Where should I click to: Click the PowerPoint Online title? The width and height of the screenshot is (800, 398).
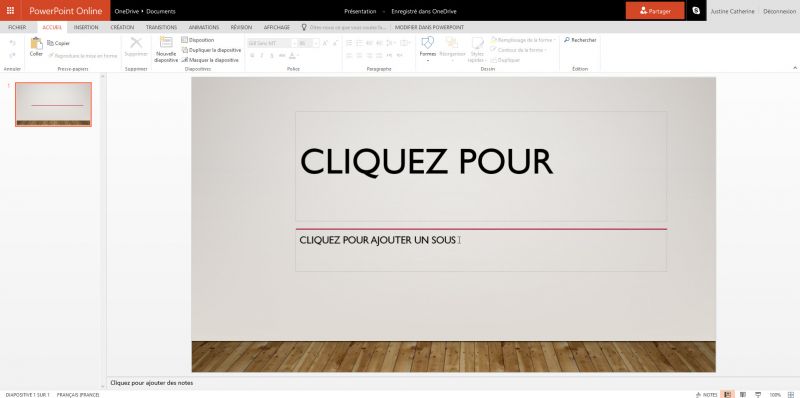pyautogui.click(x=66, y=11)
